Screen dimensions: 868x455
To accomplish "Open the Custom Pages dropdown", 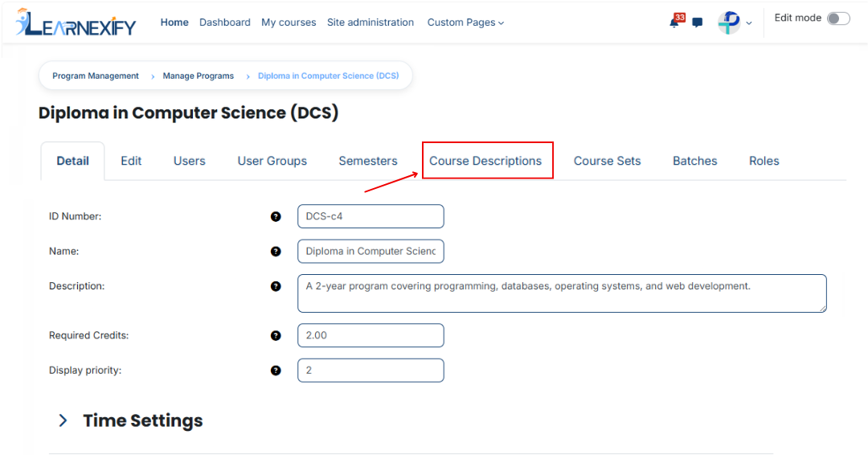I will 465,23.
